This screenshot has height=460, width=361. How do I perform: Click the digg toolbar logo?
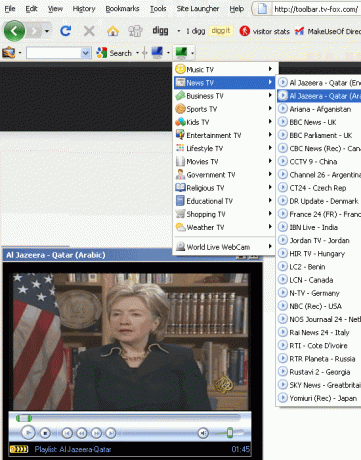click(160, 31)
